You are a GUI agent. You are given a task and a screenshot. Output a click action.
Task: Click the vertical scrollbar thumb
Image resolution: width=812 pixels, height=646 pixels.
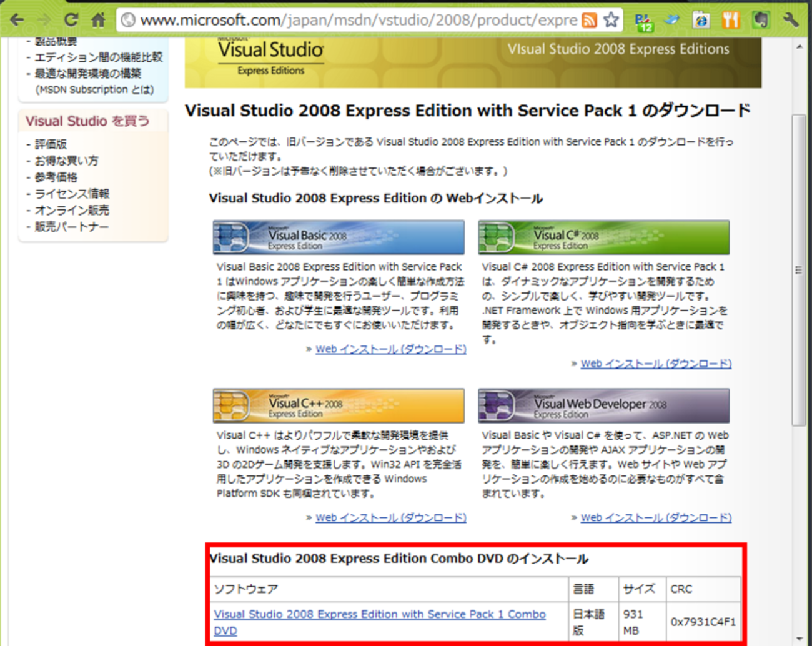pyautogui.click(x=799, y=270)
